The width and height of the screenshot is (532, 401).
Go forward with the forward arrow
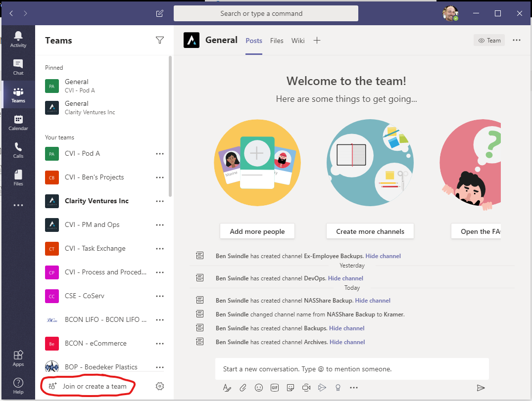click(25, 13)
